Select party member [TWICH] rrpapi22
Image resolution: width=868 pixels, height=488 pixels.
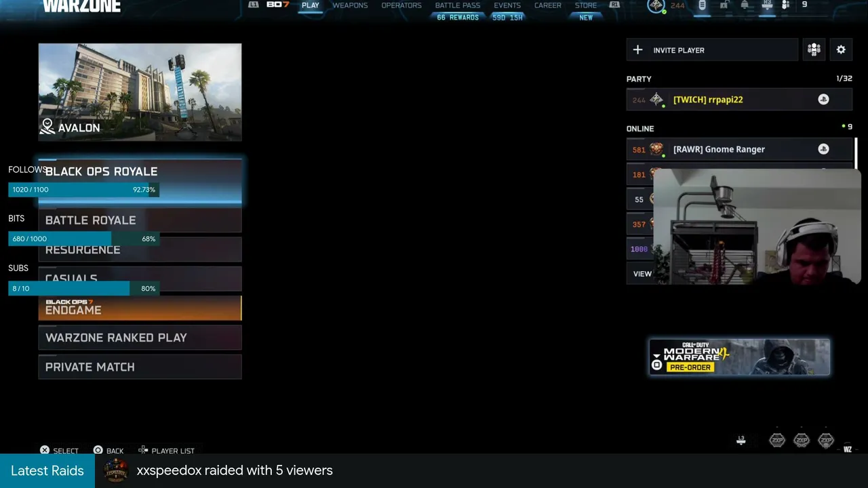pos(739,100)
